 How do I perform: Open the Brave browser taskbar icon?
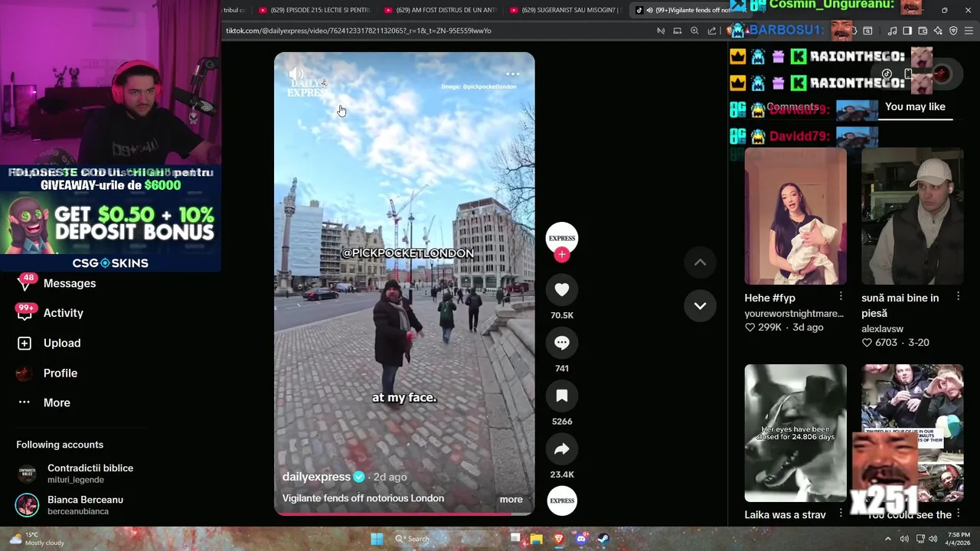(x=559, y=539)
